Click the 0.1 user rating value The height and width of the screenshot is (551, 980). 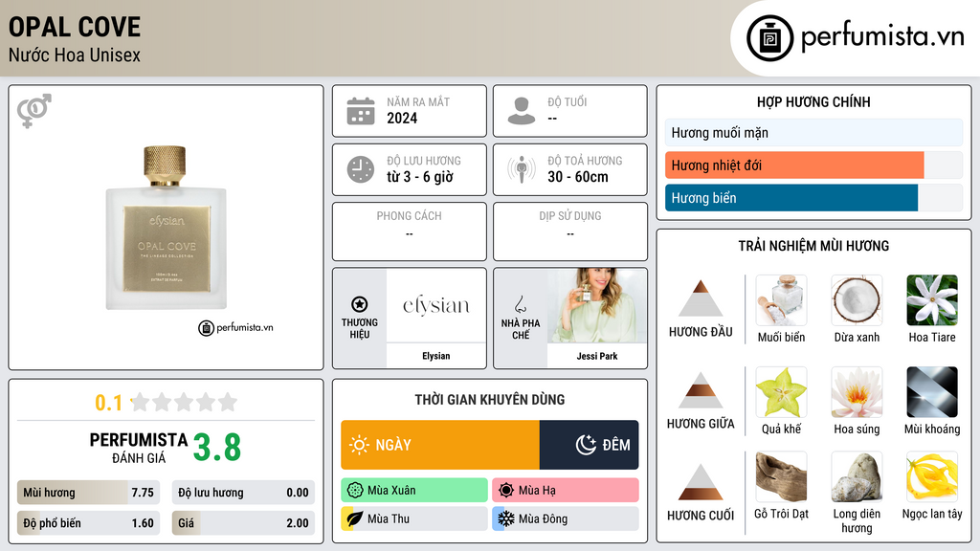108,403
